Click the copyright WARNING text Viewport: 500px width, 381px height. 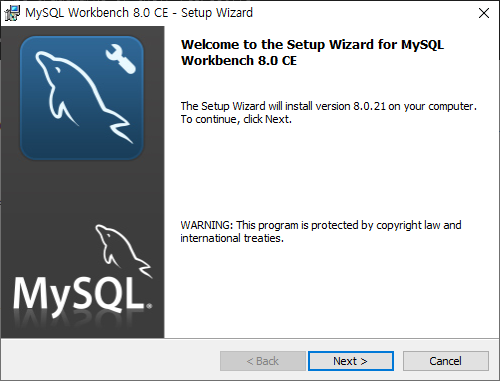tap(321, 231)
